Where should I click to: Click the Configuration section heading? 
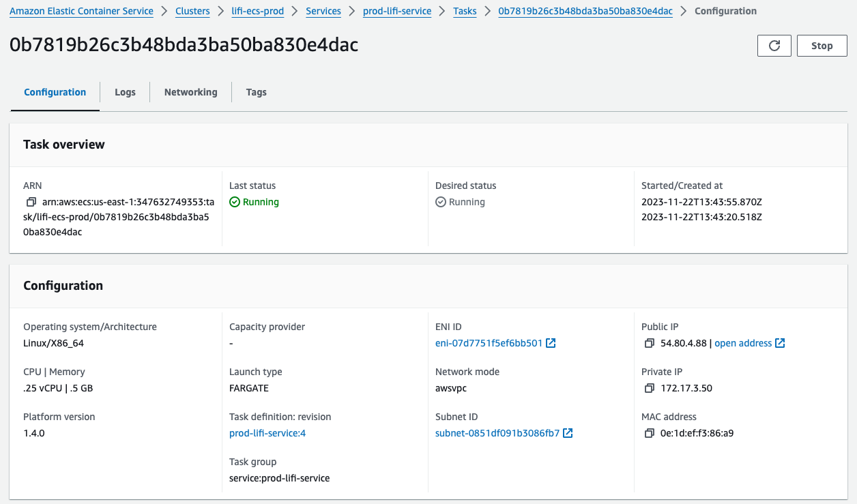[x=63, y=286]
